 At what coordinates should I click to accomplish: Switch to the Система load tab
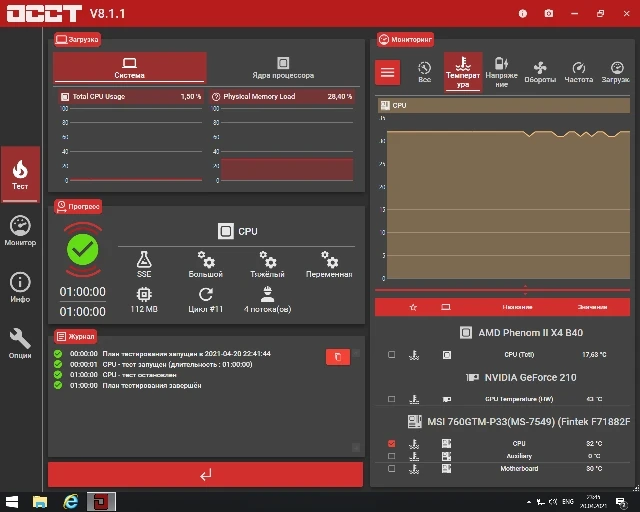130,68
